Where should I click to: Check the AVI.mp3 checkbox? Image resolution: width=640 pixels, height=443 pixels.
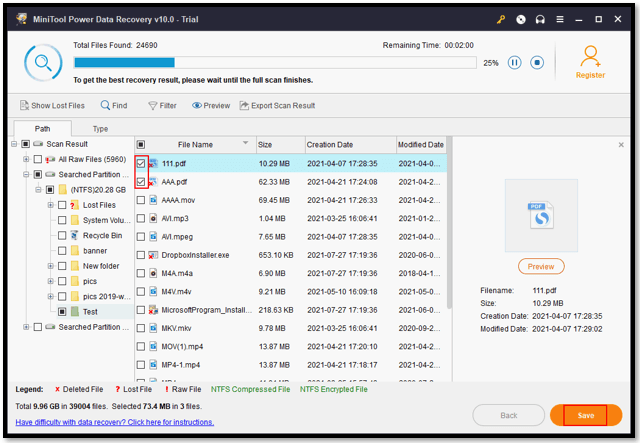coord(141,218)
